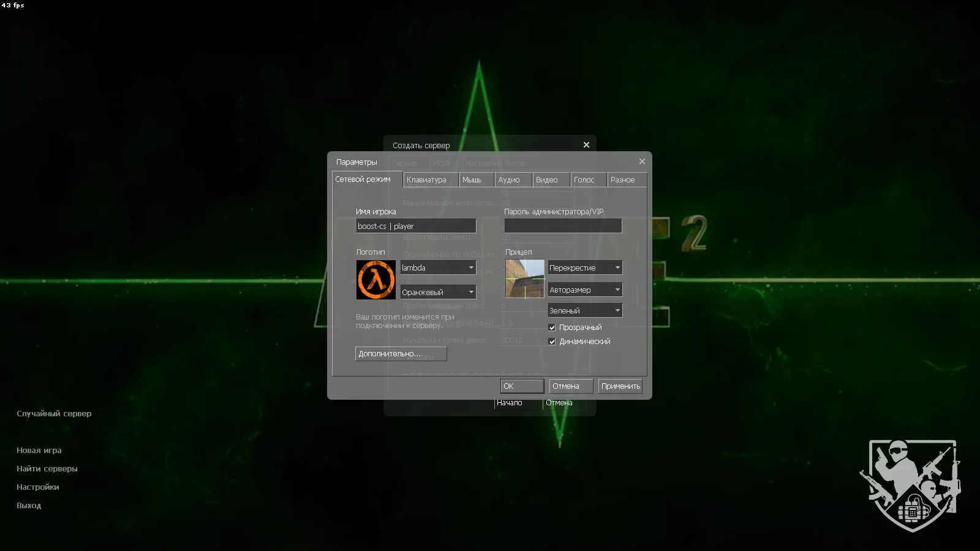Close the Создать сервер window
Image resolution: width=980 pixels, height=551 pixels.
[x=586, y=145]
